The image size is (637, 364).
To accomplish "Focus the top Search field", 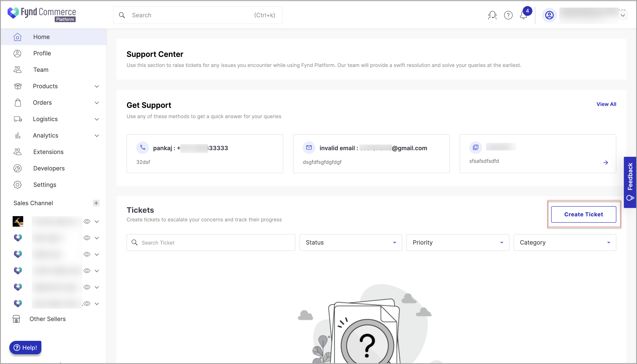I will coord(198,15).
